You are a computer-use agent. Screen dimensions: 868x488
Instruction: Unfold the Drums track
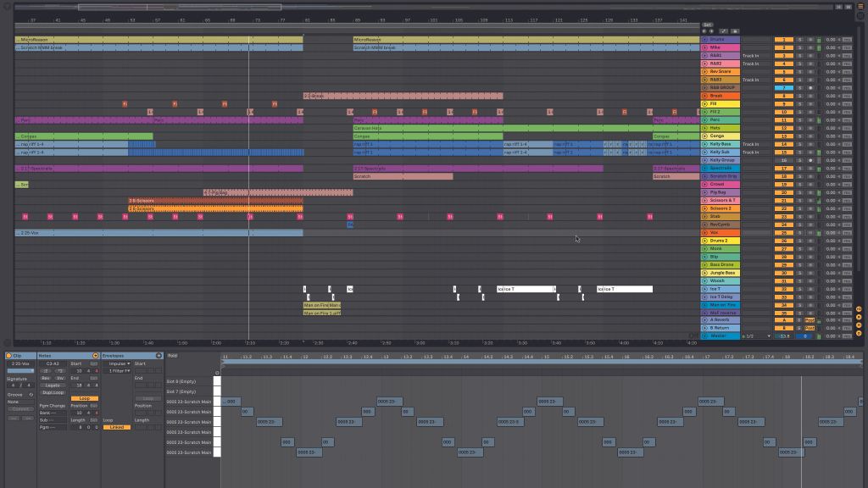coord(704,40)
